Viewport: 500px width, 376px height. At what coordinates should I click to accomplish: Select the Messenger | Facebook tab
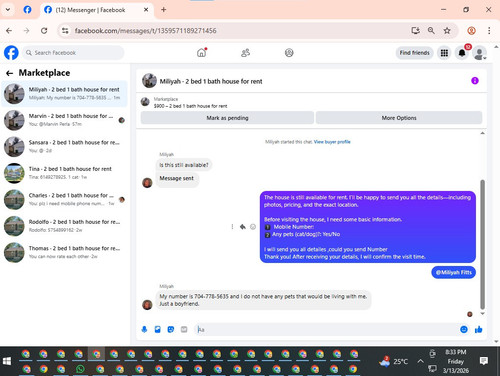[x=97, y=10]
